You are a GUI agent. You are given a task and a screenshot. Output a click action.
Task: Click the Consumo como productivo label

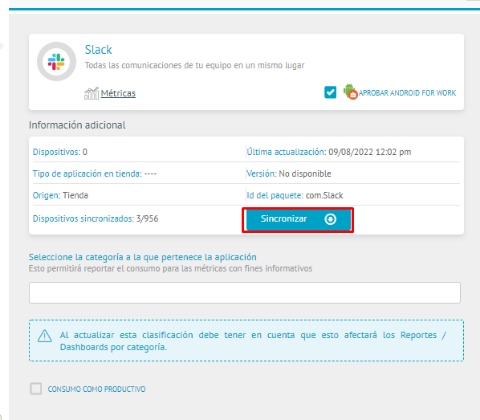[x=97, y=389]
